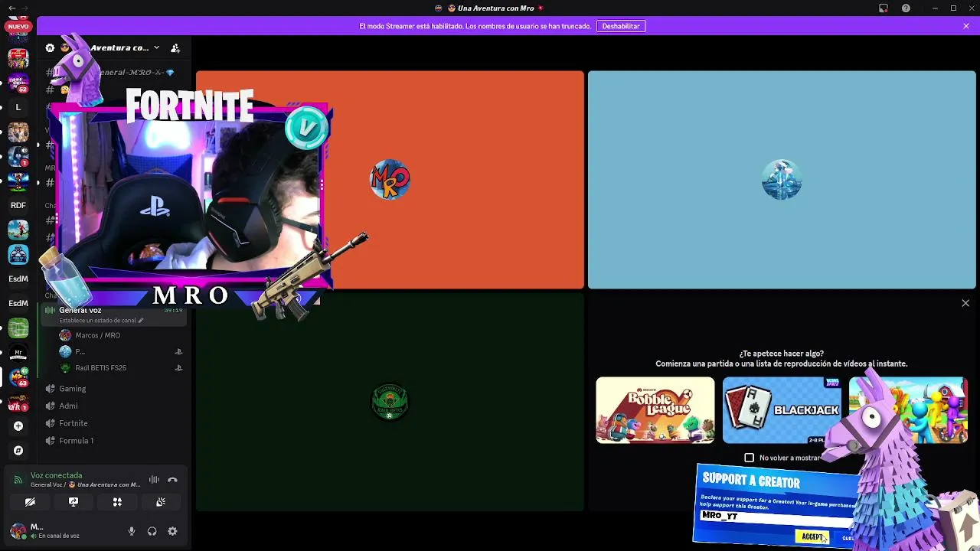
Task: Focus the MRO orange participant tile
Action: pos(390,180)
